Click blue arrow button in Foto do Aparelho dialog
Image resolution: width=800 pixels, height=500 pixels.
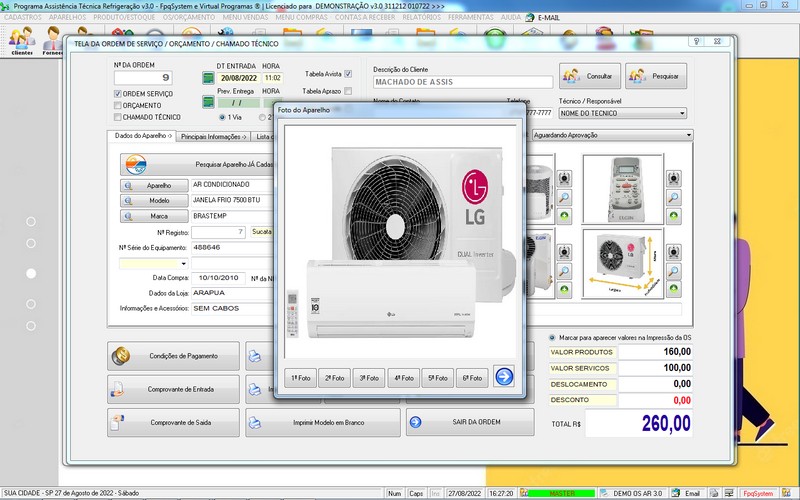(504, 377)
